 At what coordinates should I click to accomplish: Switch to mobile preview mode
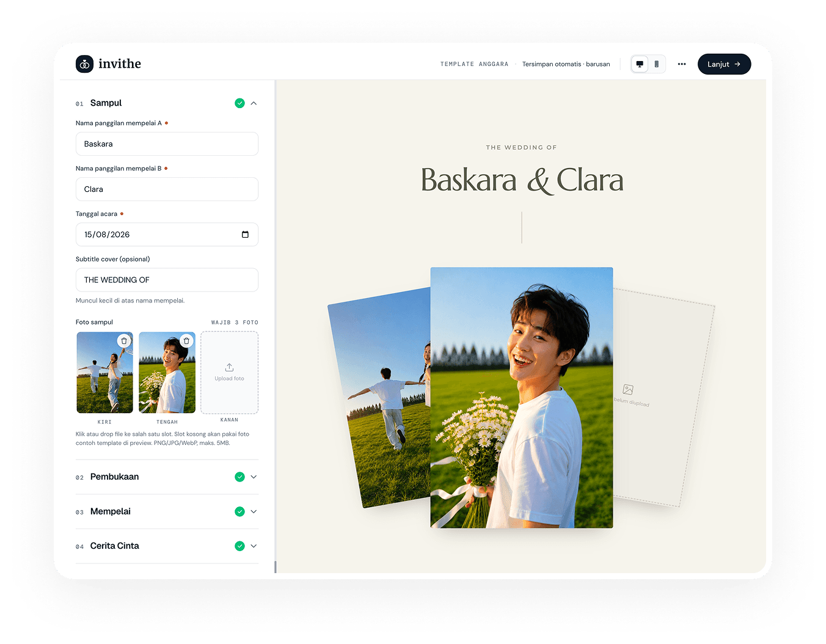[657, 64]
